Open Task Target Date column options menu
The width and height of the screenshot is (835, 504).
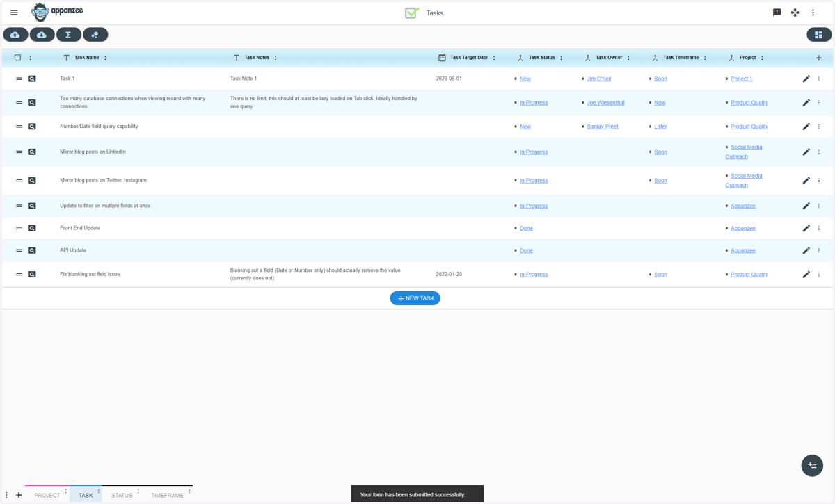click(494, 58)
